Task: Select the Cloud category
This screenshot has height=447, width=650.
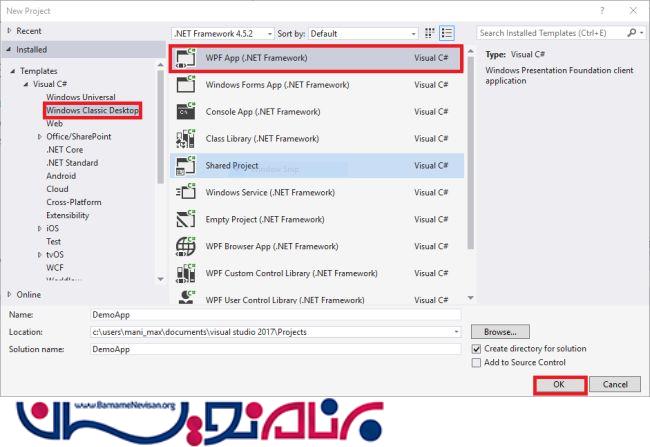Action: (x=57, y=189)
